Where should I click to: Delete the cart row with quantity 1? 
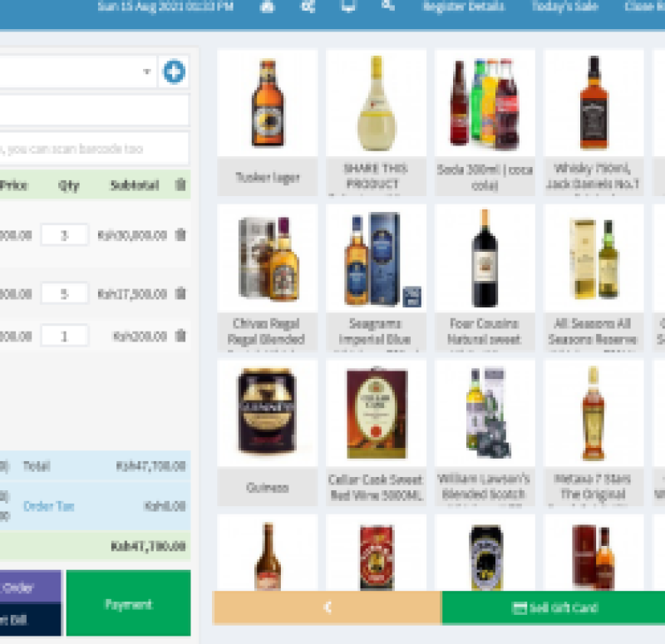[180, 336]
